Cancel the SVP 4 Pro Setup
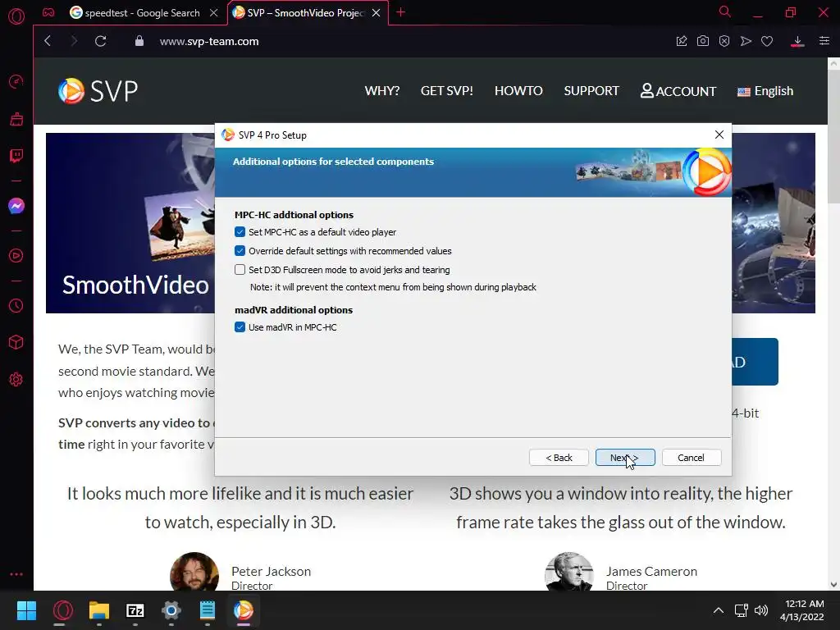The width and height of the screenshot is (840, 630). click(x=691, y=458)
